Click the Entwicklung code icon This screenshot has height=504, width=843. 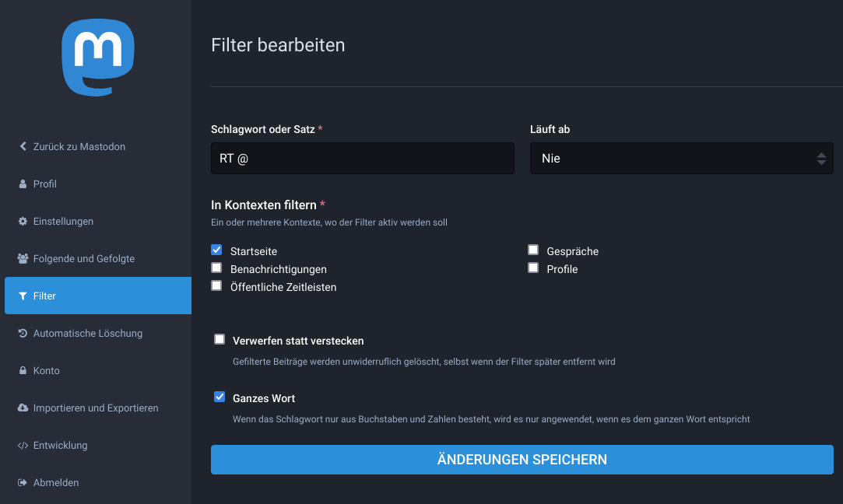coord(23,446)
